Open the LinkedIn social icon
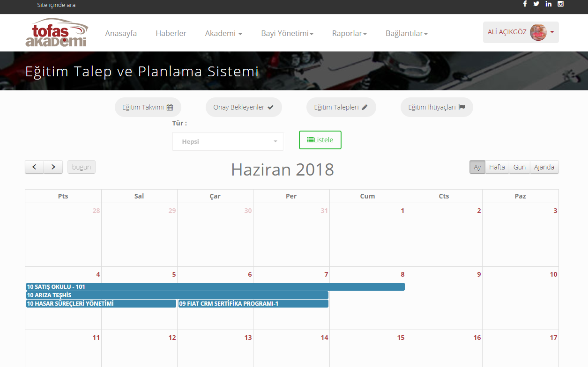 pyautogui.click(x=548, y=4)
